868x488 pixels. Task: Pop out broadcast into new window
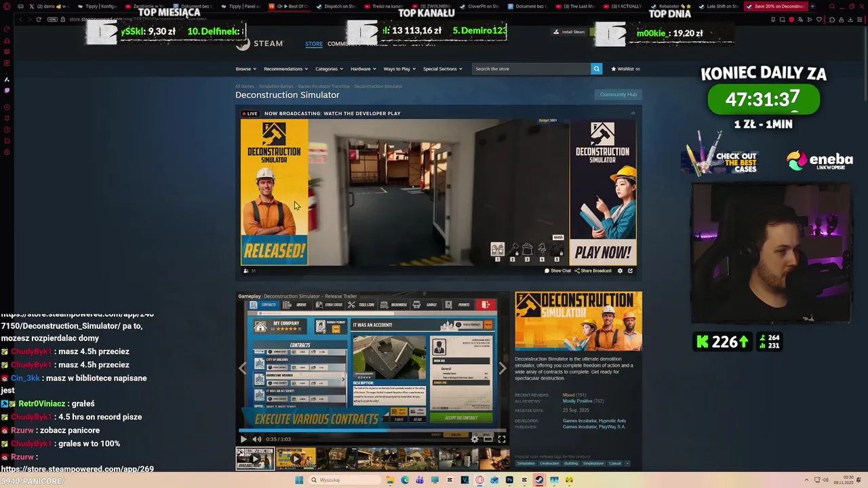(x=630, y=271)
